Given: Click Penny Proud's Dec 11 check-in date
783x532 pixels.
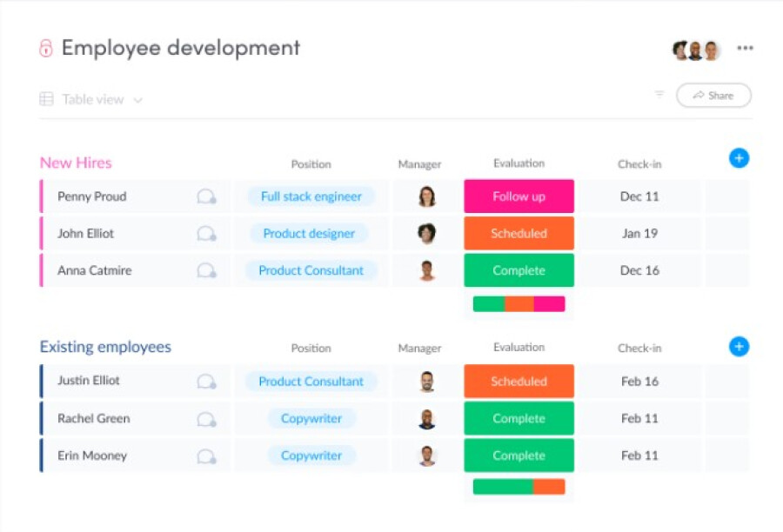Looking at the screenshot, I should 639,196.
